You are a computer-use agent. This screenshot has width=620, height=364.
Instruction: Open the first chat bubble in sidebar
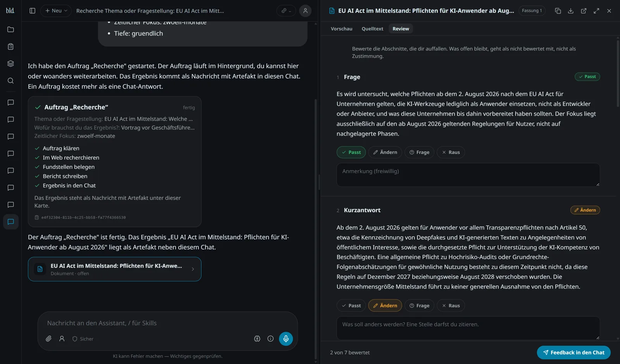[x=11, y=103]
